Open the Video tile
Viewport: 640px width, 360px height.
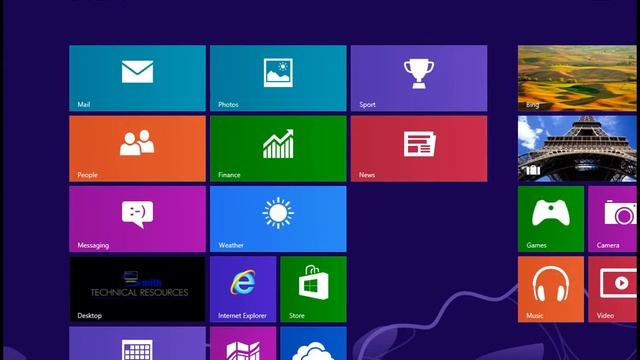pos(613,289)
